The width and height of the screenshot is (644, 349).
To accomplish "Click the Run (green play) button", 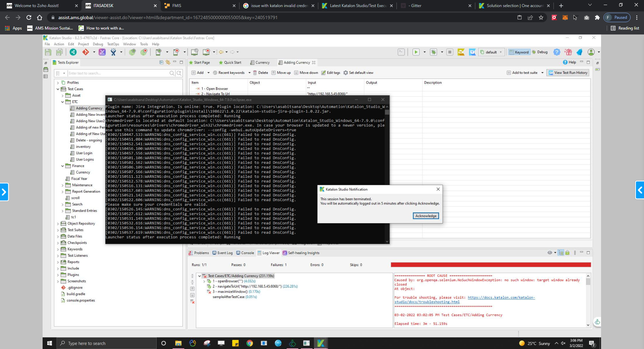I will (416, 52).
